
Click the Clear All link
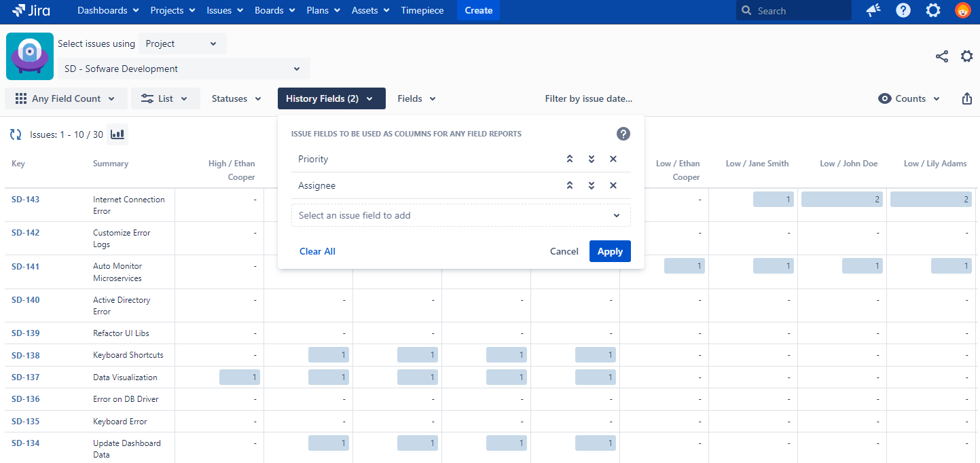pyautogui.click(x=317, y=251)
